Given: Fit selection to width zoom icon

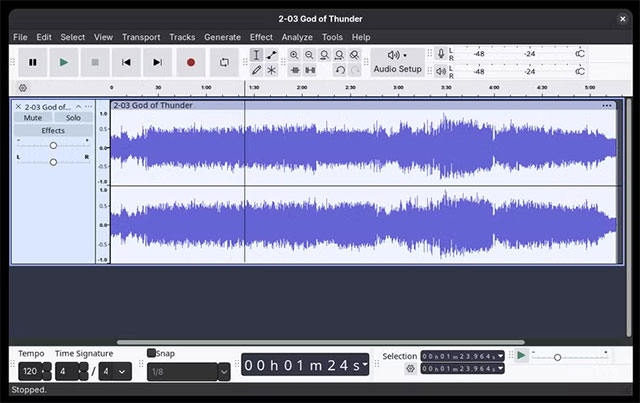Looking at the screenshot, I should pyautogui.click(x=324, y=55).
